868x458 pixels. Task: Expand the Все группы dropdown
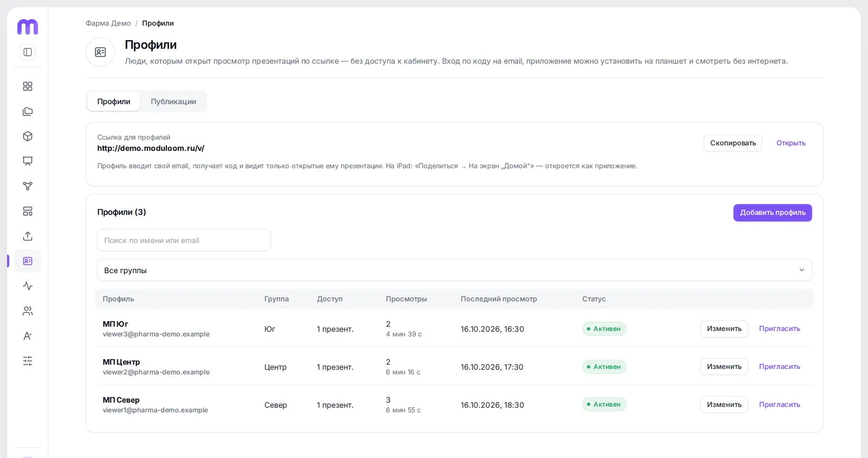pyautogui.click(x=455, y=270)
